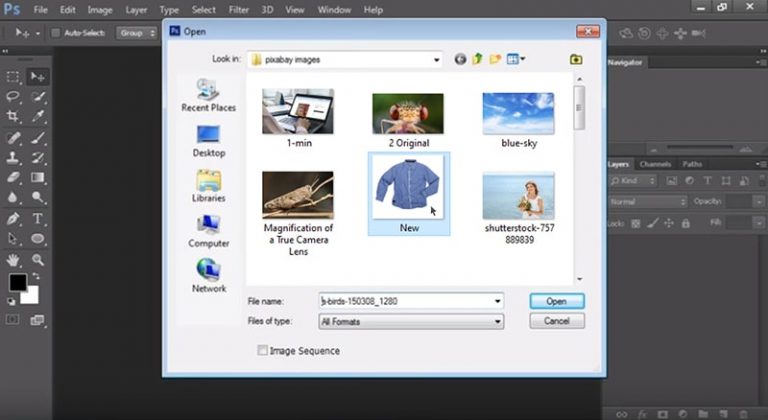Toggle the Auto-Select checkbox
This screenshot has height=420, width=768.
point(56,33)
